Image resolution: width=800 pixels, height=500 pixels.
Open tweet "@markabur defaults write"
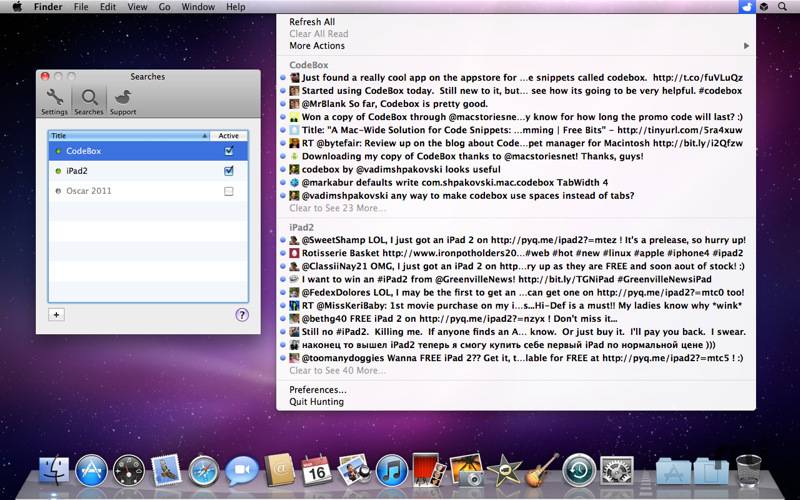click(x=516, y=182)
